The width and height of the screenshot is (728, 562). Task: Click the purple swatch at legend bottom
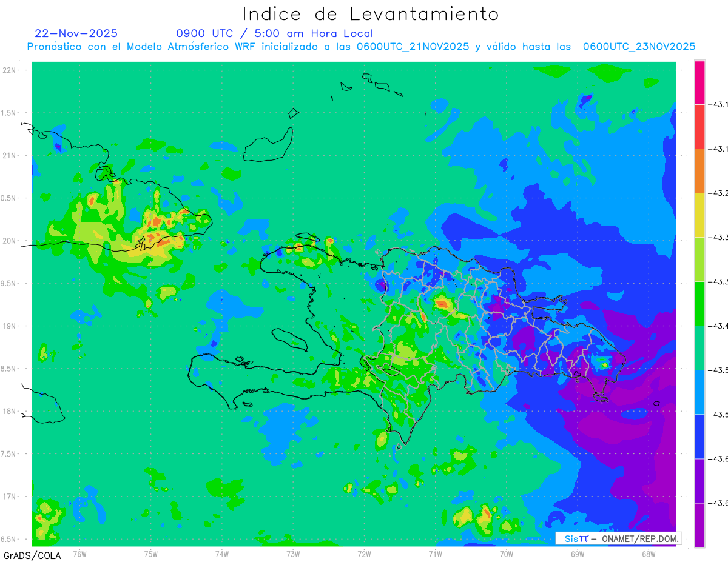(x=699, y=525)
